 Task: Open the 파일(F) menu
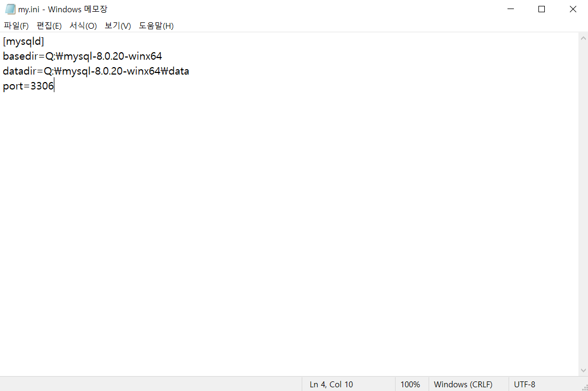pyautogui.click(x=16, y=26)
